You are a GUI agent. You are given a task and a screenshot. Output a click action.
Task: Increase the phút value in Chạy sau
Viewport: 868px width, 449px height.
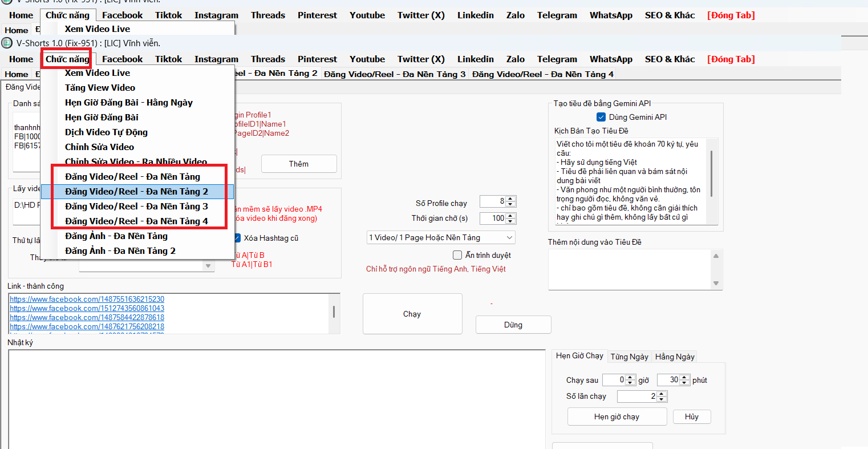click(684, 377)
